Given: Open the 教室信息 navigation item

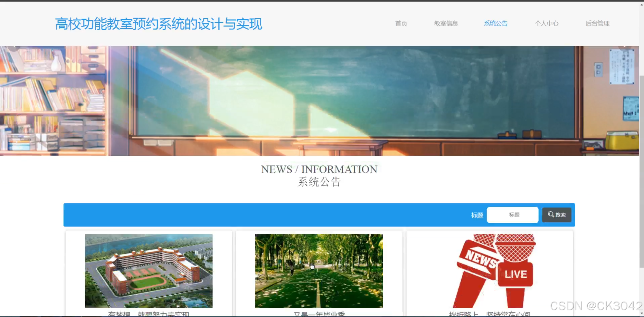Looking at the screenshot, I should [446, 23].
